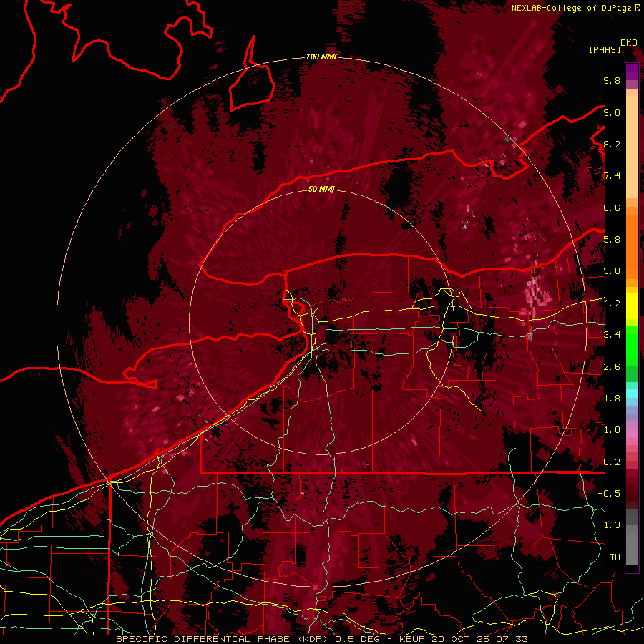Click the 50 NMI range ring label

coord(321,189)
